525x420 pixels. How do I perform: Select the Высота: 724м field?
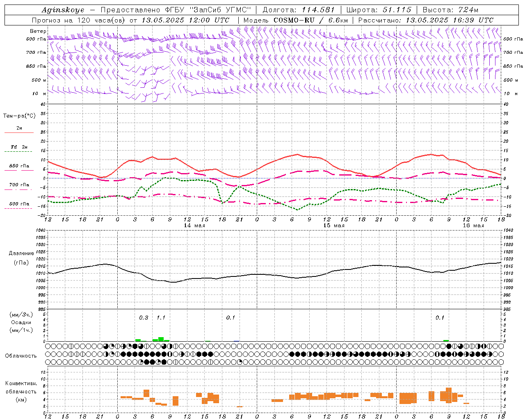click(450, 10)
